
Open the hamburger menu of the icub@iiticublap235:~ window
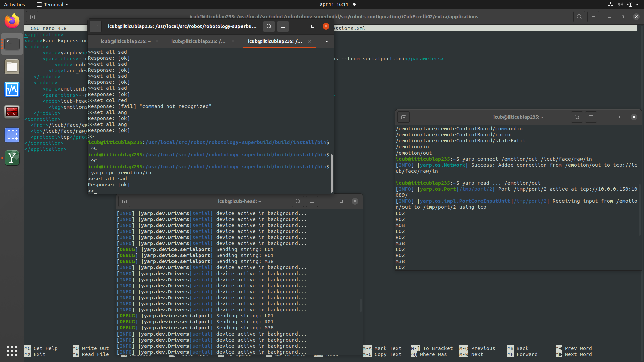(591, 117)
